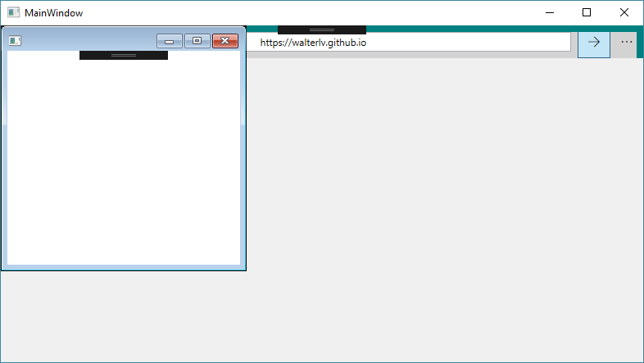Click the go arrow next to the address bar
This screenshot has height=363, width=644.
[x=594, y=45]
